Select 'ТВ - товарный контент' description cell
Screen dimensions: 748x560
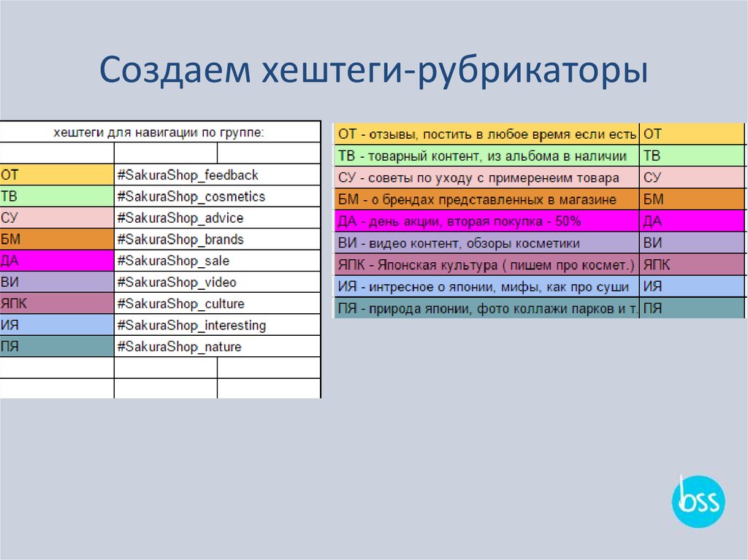point(486,156)
